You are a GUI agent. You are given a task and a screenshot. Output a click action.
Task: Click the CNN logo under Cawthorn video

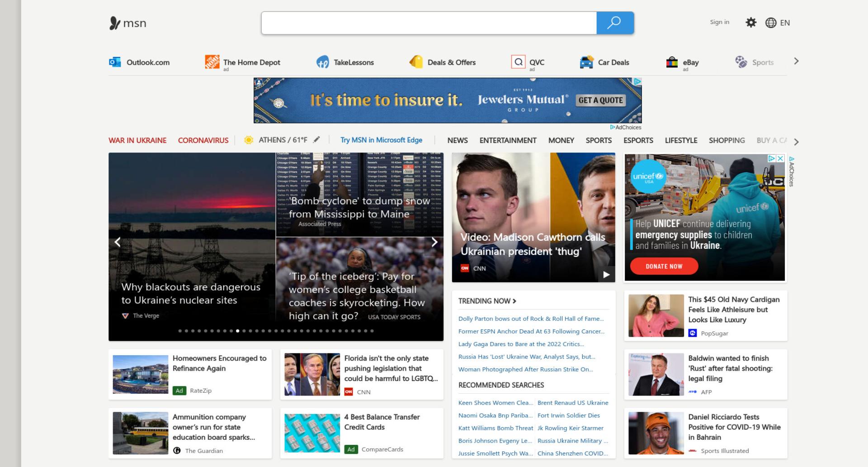(465, 268)
